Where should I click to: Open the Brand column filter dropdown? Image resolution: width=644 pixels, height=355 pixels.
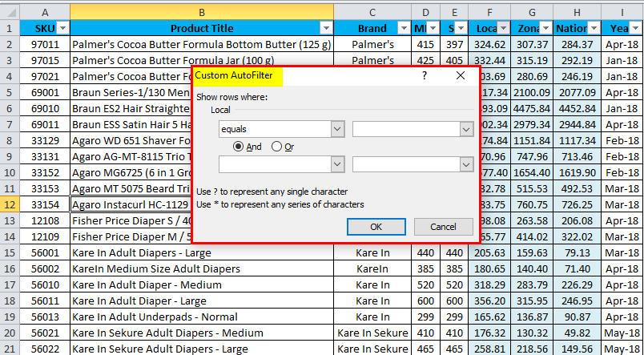click(404, 28)
